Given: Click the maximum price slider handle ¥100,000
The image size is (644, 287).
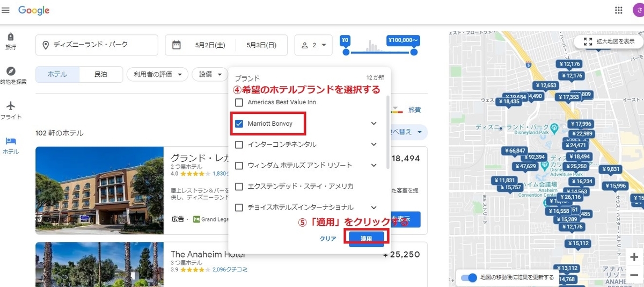Looking at the screenshot, I should [414, 52].
